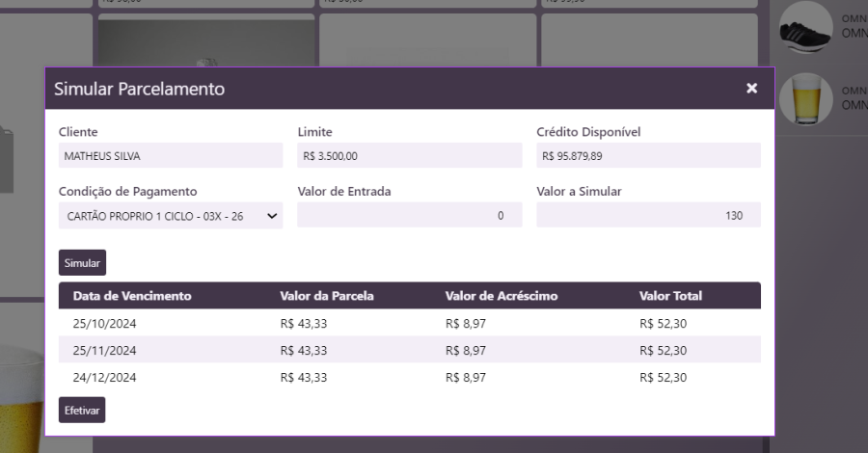
Task: Open the Condição de Pagamento dropdown
Action: [x=170, y=216]
